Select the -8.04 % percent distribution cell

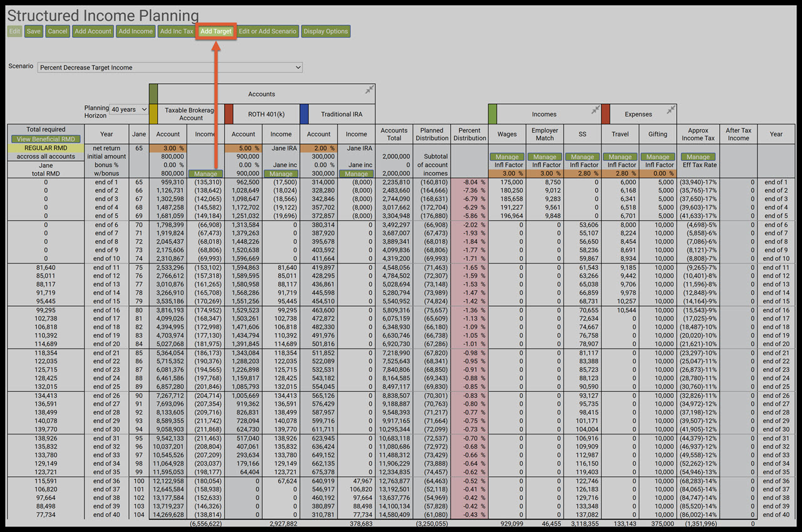coord(470,182)
